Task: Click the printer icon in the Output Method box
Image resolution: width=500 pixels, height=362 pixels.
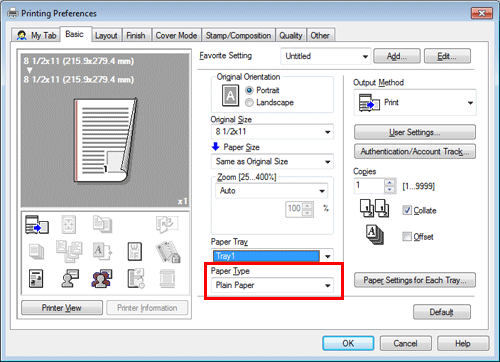Action: (369, 103)
